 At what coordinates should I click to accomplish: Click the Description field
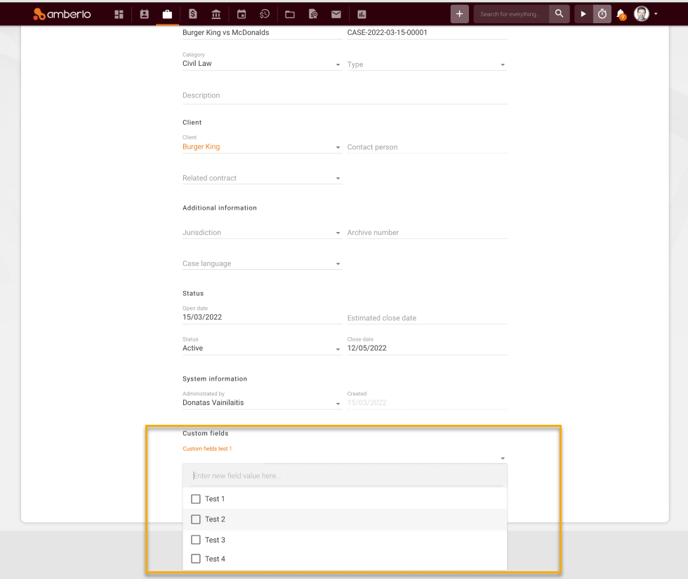point(344,96)
